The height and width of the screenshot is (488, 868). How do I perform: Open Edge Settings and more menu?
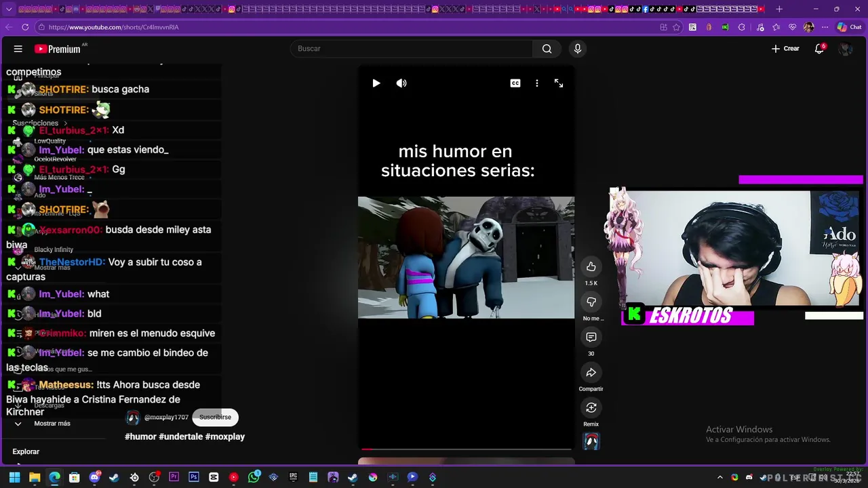tap(825, 27)
